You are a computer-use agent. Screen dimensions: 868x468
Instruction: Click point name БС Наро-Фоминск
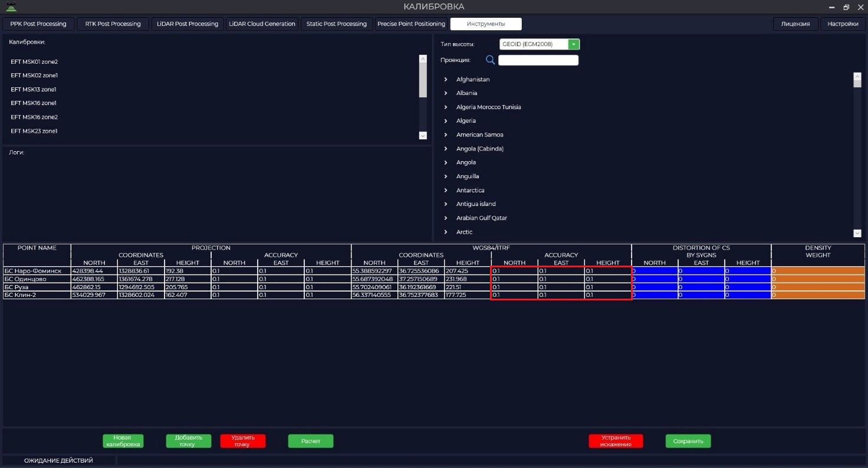tap(37, 271)
